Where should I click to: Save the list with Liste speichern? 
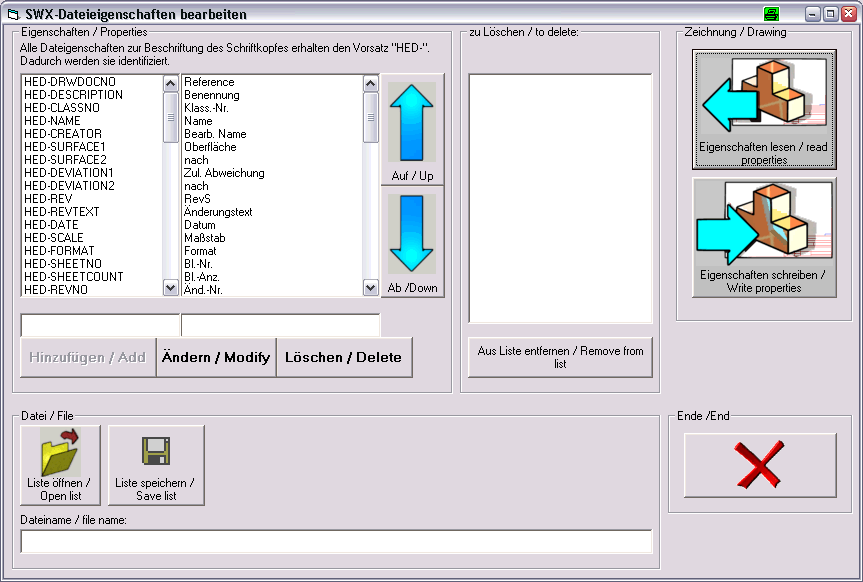point(156,465)
